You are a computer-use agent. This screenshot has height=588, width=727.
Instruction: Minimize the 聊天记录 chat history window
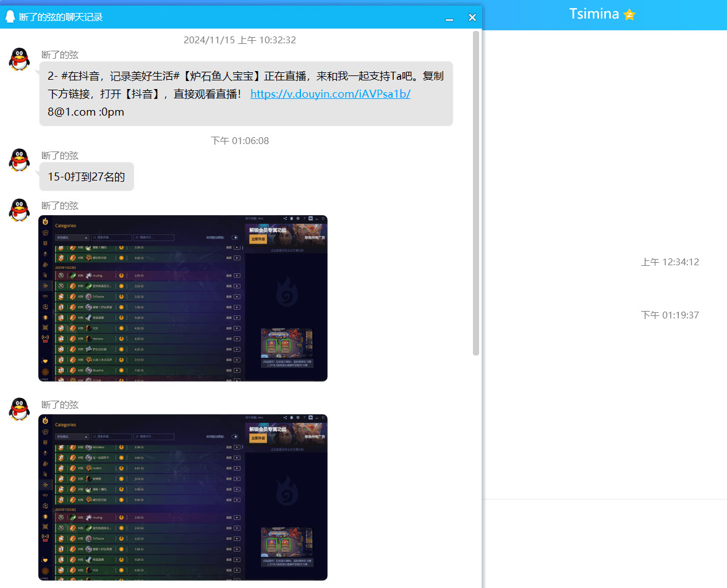tap(449, 17)
